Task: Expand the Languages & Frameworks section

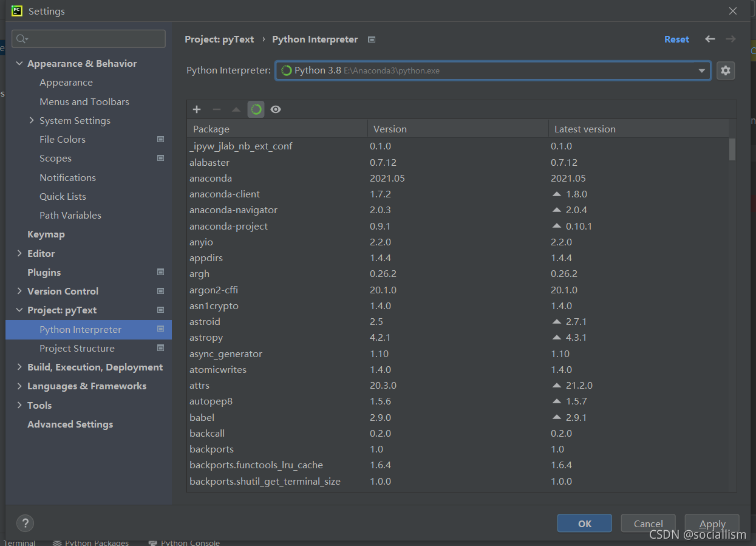Action: (19, 386)
